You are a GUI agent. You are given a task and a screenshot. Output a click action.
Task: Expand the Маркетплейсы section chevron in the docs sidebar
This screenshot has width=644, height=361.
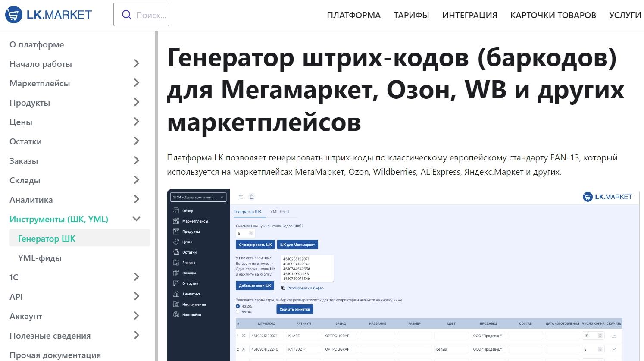point(136,83)
